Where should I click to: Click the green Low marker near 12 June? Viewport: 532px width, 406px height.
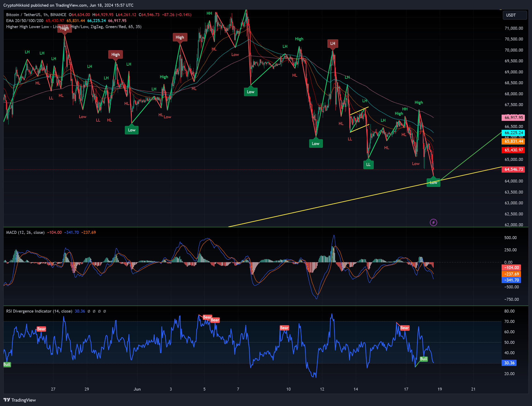coord(316,144)
